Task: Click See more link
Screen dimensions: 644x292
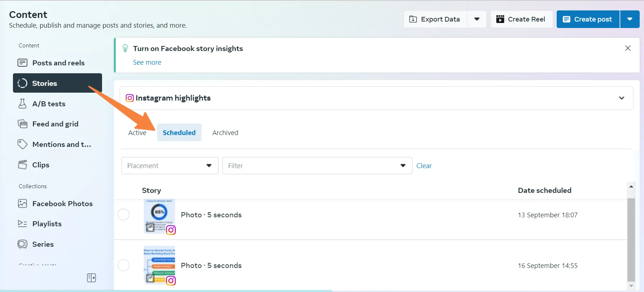Action: (147, 62)
